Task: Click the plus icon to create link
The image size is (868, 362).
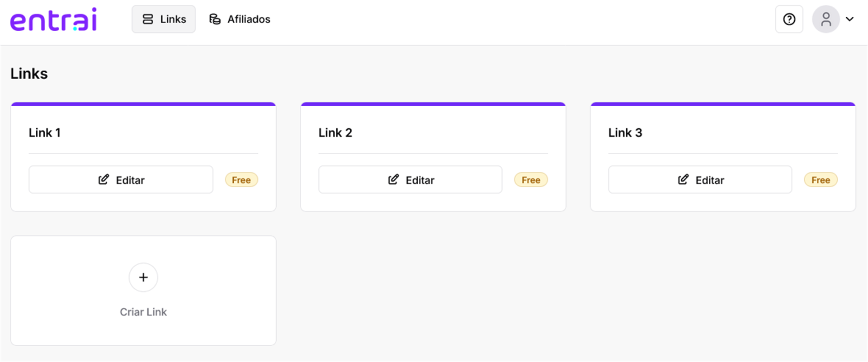Action: (143, 277)
